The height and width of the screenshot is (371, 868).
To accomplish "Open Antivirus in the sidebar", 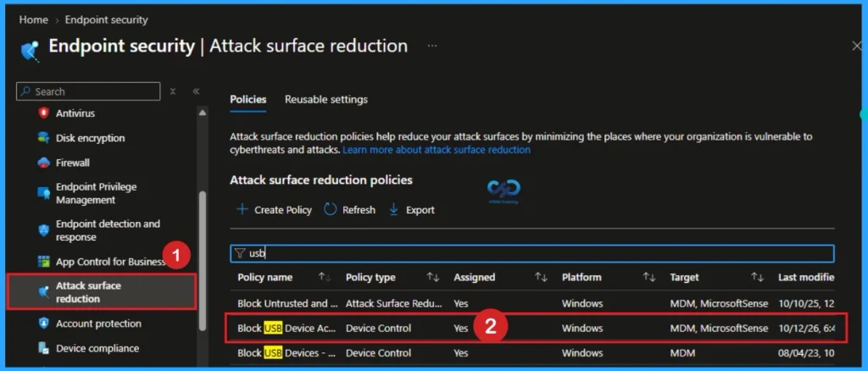I will [75, 114].
